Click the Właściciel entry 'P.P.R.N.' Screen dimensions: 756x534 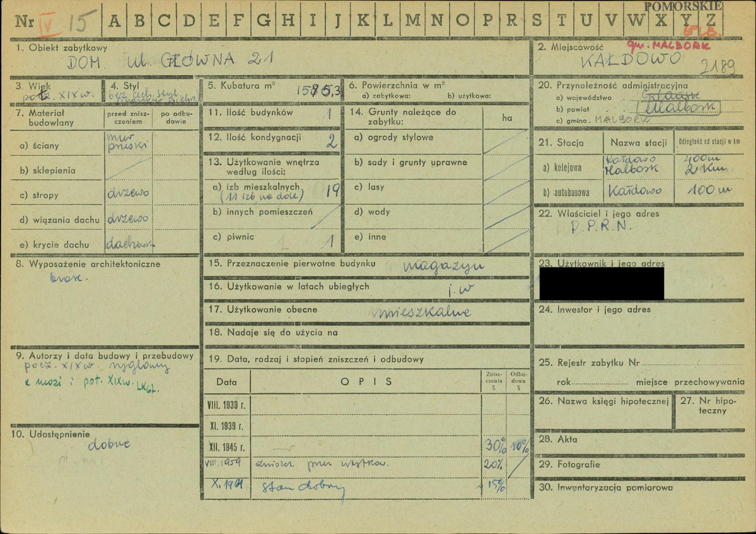pos(601,226)
